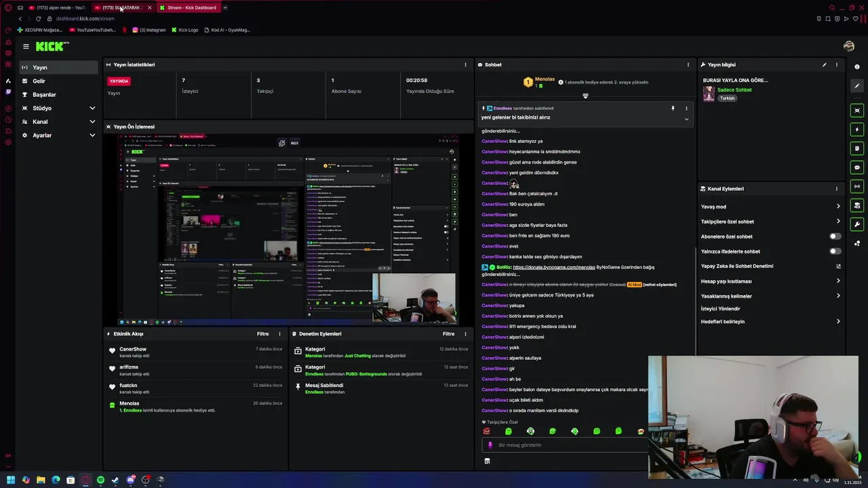Screen dimensions: 868x488
Task: Toggle the wrench stream info widget icon
Action: tap(857, 224)
